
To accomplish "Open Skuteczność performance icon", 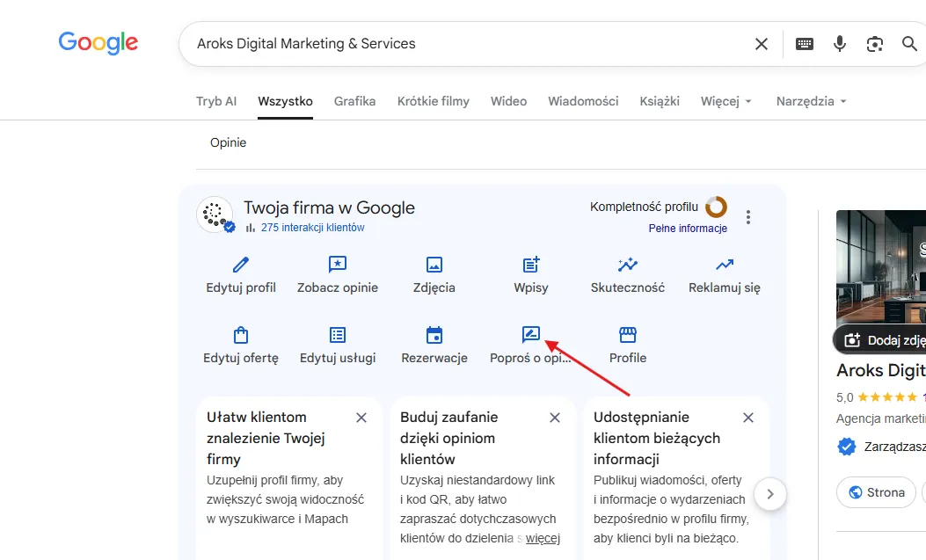I will (628, 265).
